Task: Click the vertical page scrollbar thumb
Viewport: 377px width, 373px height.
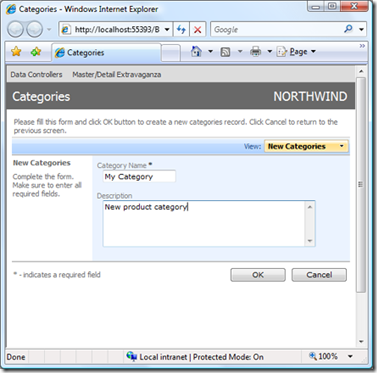Action: 361,185
